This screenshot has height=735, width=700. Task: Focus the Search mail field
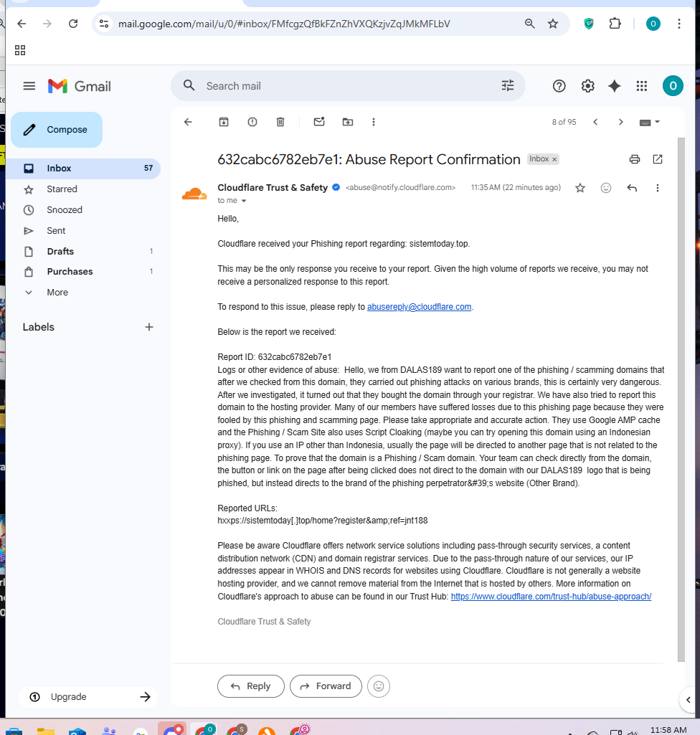347,86
